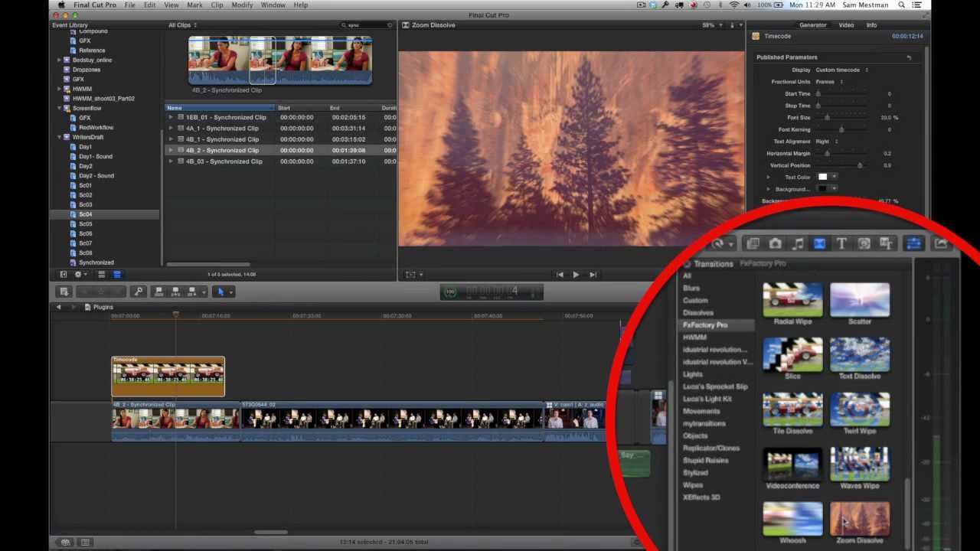Click the black Background color swatch
This screenshot has width=980, height=551.
tap(823, 189)
